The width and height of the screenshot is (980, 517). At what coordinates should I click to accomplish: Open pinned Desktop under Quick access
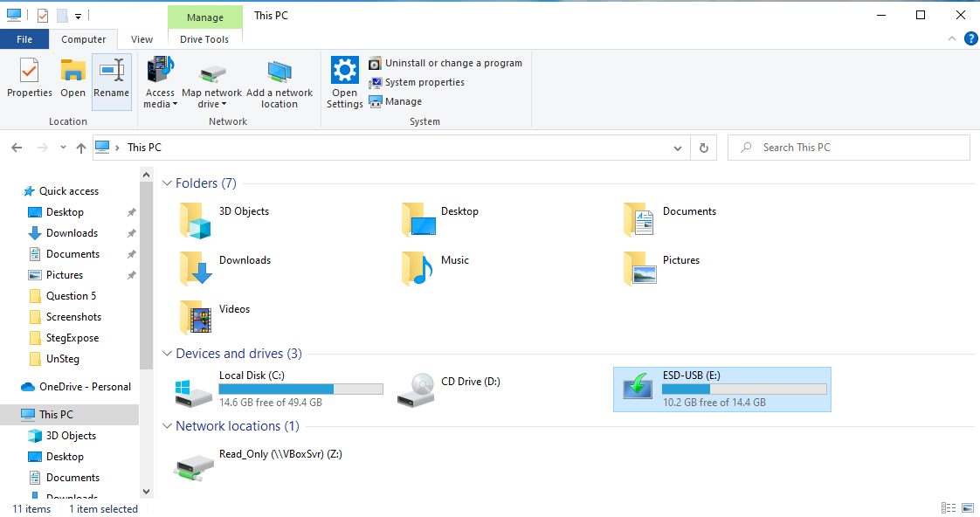tap(65, 212)
